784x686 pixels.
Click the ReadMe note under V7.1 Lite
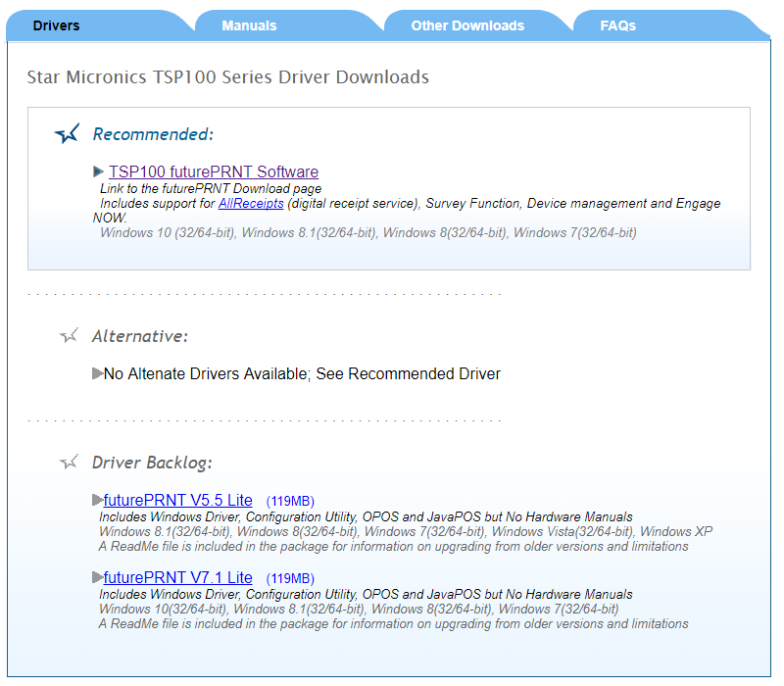[x=393, y=624]
